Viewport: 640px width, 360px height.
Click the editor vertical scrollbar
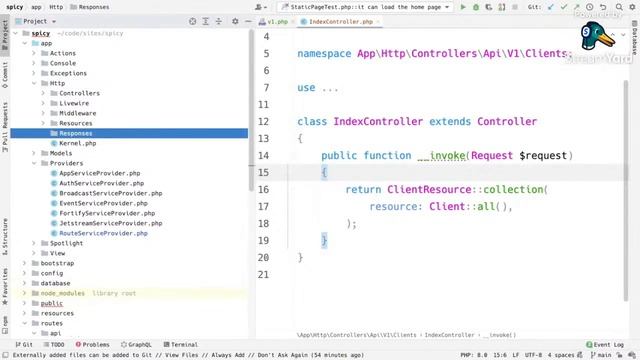626,191
